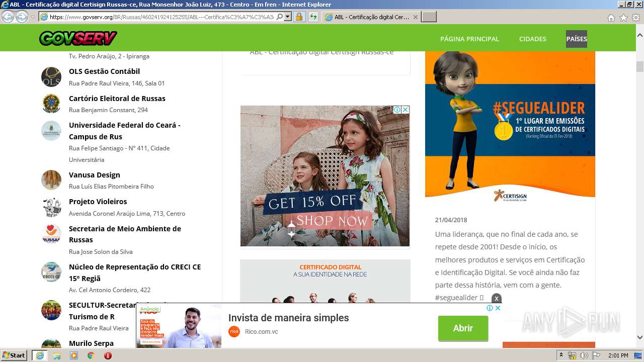Open the AdChoices info icon on the kids fashion ad
Viewport: 644px width, 362px height.
[x=397, y=110]
